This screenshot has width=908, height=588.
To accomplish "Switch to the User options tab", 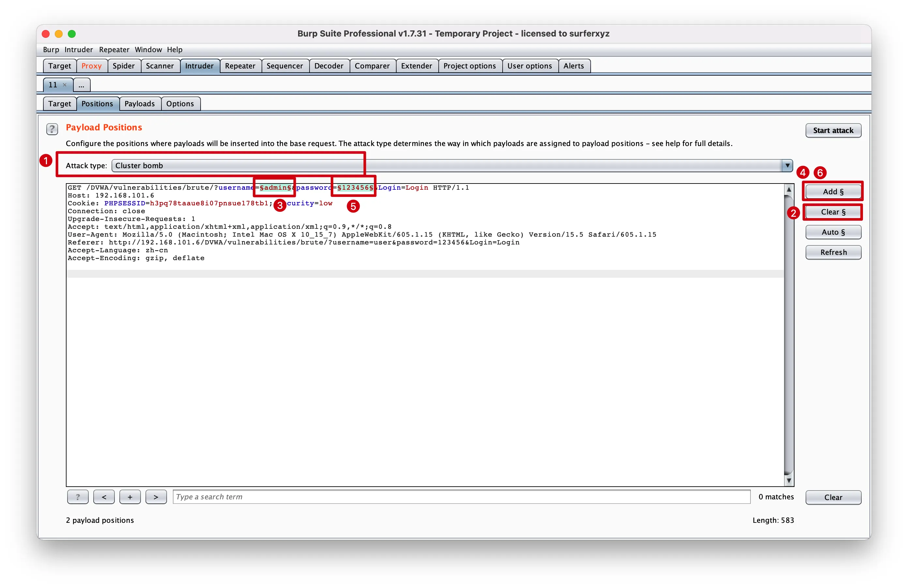I will coord(530,66).
